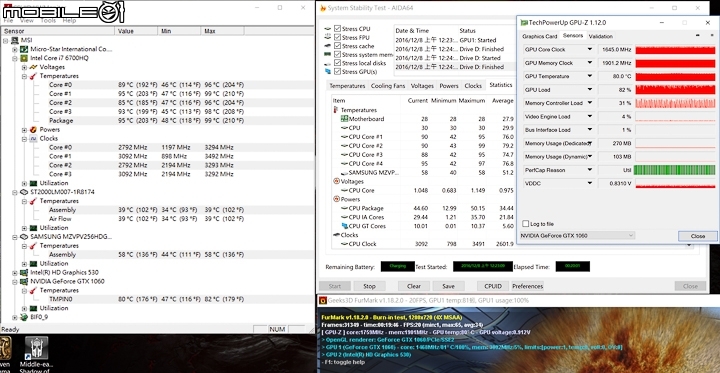Click the Memory Controller Load history graph
Image resolution: width=720 pixels, height=373 pixels.
tap(675, 103)
